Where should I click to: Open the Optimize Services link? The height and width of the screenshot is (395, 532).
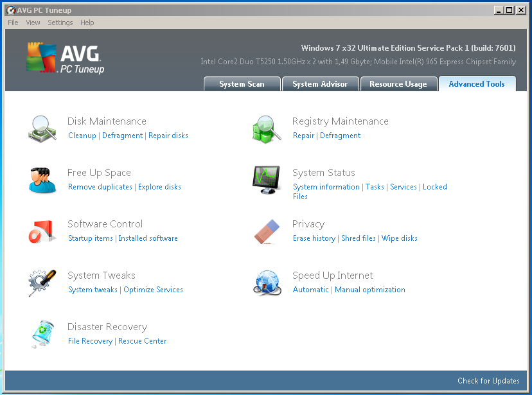(153, 290)
